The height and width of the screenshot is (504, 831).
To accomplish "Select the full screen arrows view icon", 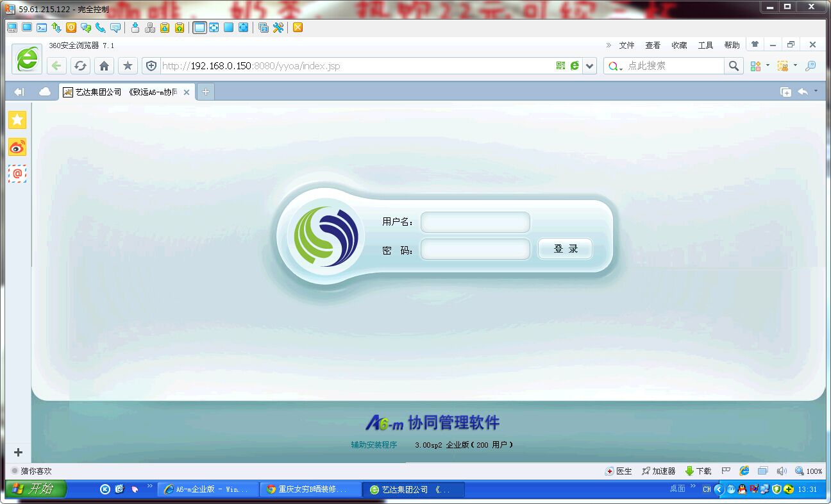I will click(214, 28).
